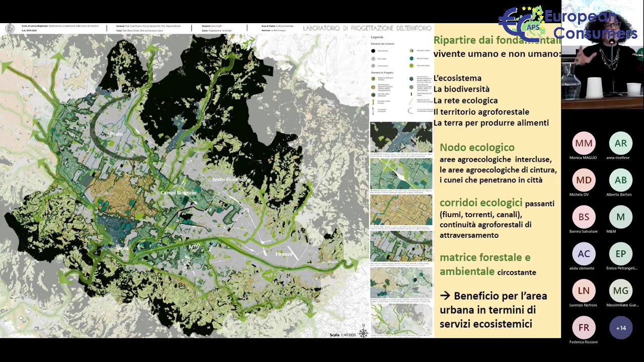Click the name label Alberto Berton
Image resolution: width=644 pixels, height=362 pixels.
click(619, 194)
